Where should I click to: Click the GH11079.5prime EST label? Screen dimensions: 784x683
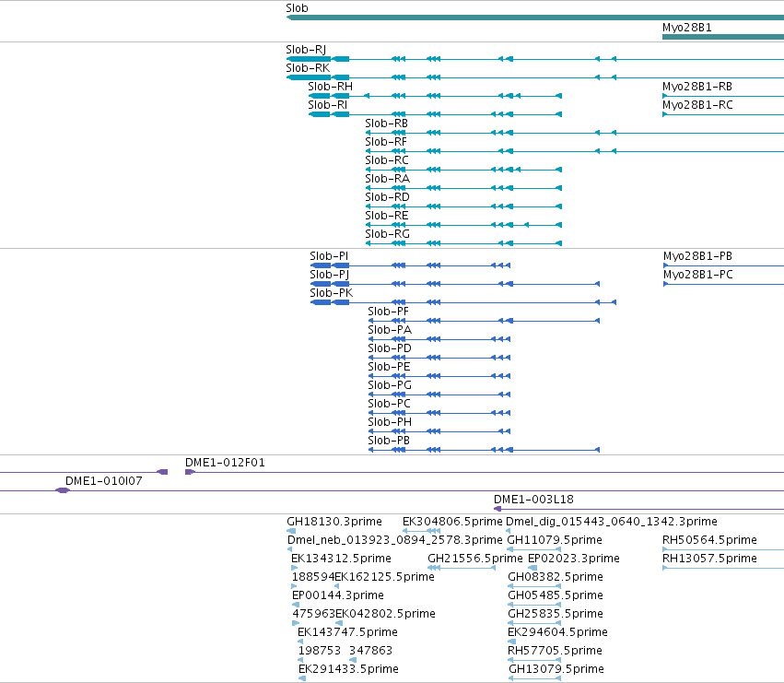[555, 540]
